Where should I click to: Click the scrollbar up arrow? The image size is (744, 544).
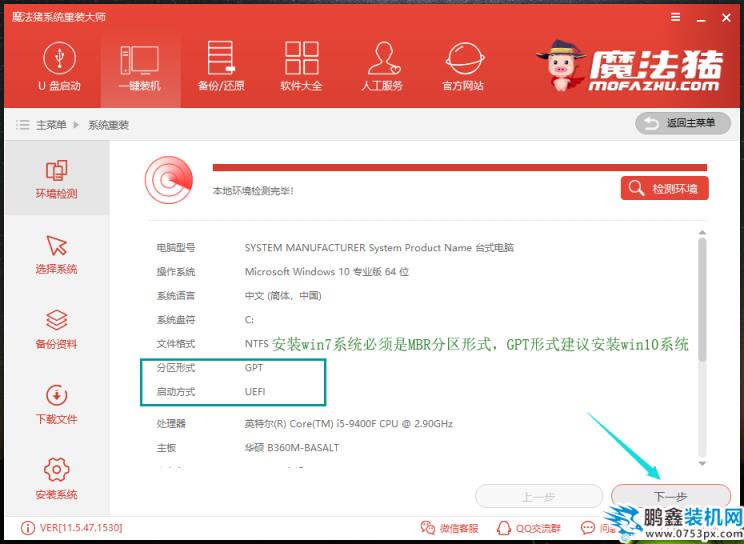pyautogui.click(x=702, y=233)
